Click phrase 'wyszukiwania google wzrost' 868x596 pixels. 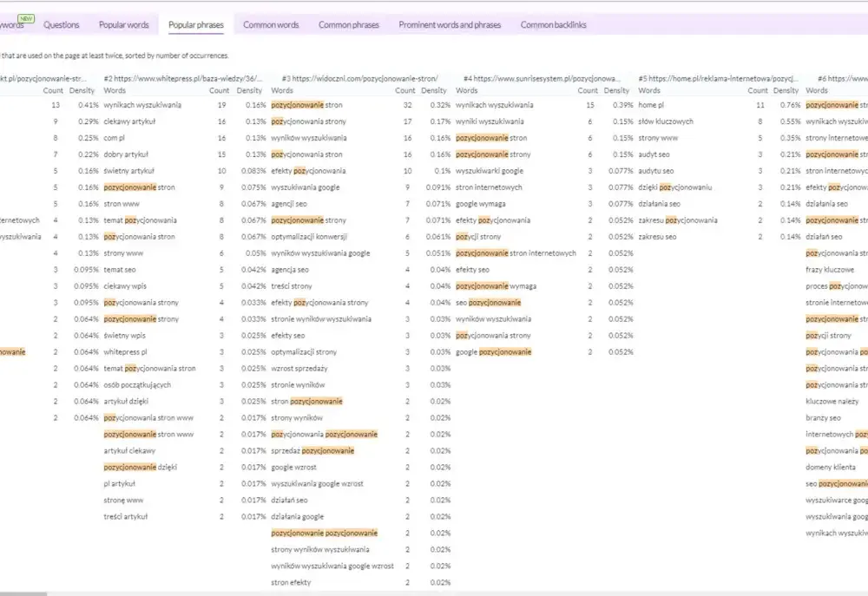pos(317,484)
